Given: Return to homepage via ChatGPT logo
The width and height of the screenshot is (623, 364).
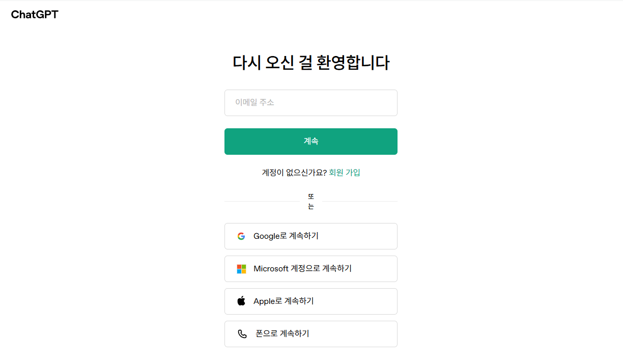Looking at the screenshot, I should coord(34,14).
